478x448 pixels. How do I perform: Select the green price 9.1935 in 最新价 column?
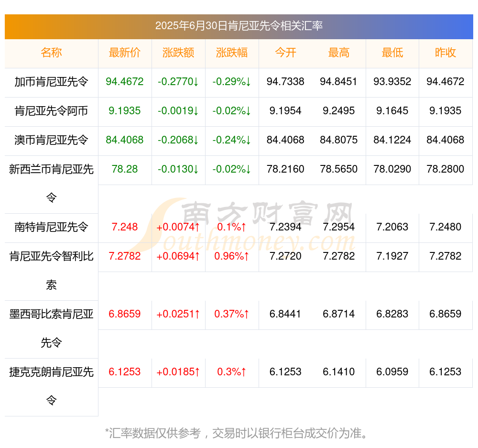[x=125, y=111]
